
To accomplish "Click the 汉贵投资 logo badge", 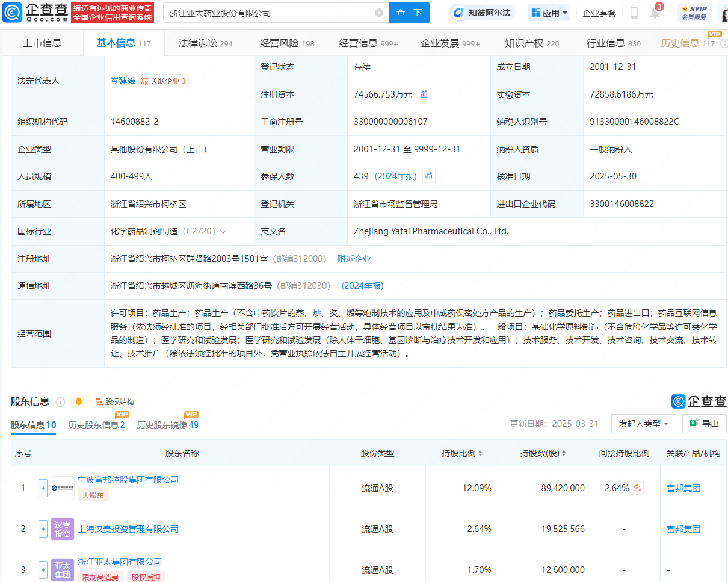I will pos(63,529).
